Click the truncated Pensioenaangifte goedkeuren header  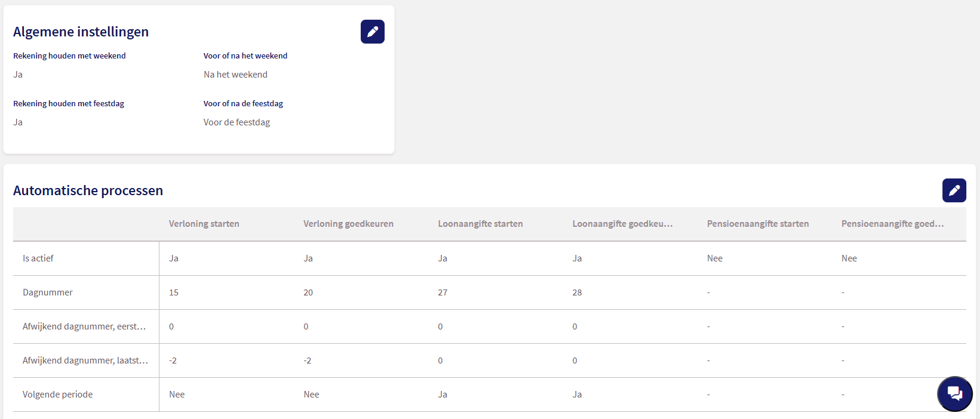892,224
